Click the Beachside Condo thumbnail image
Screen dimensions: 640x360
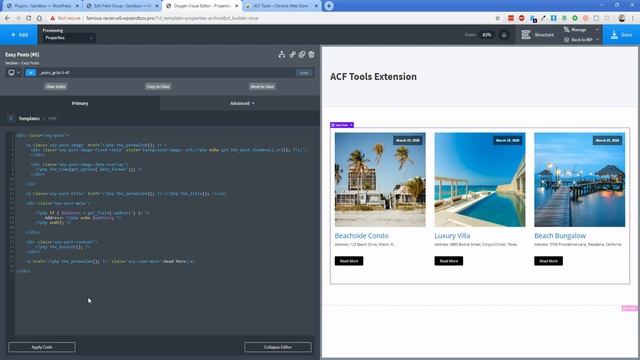coord(380,180)
